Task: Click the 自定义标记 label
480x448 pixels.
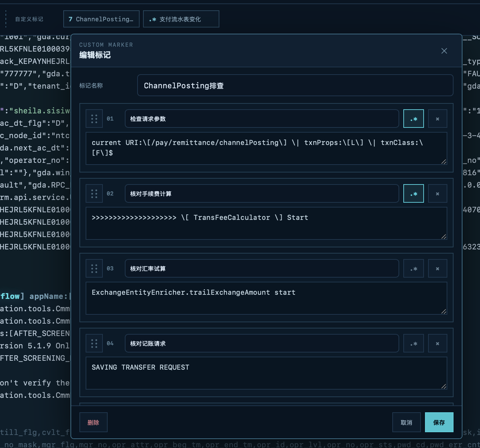Action: [x=29, y=19]
